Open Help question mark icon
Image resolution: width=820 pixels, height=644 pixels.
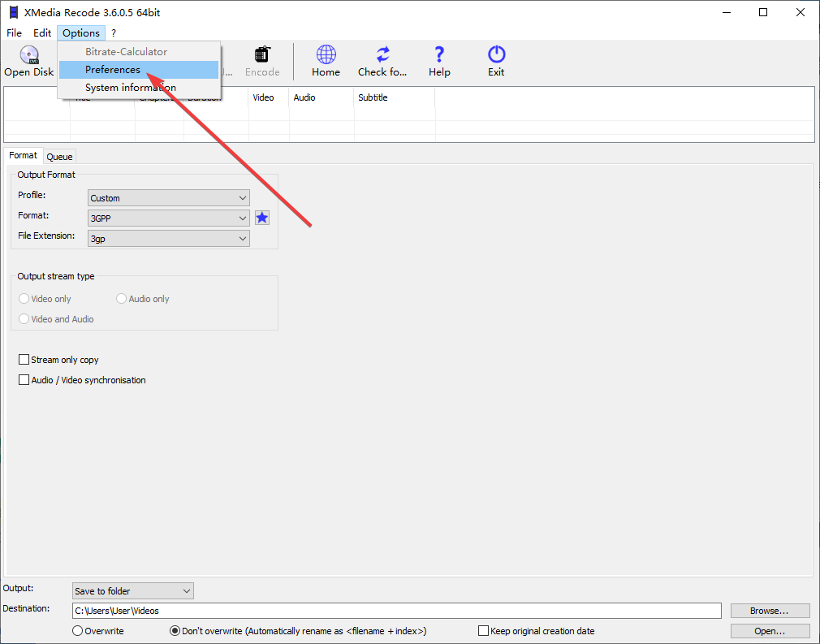[439, 54]
